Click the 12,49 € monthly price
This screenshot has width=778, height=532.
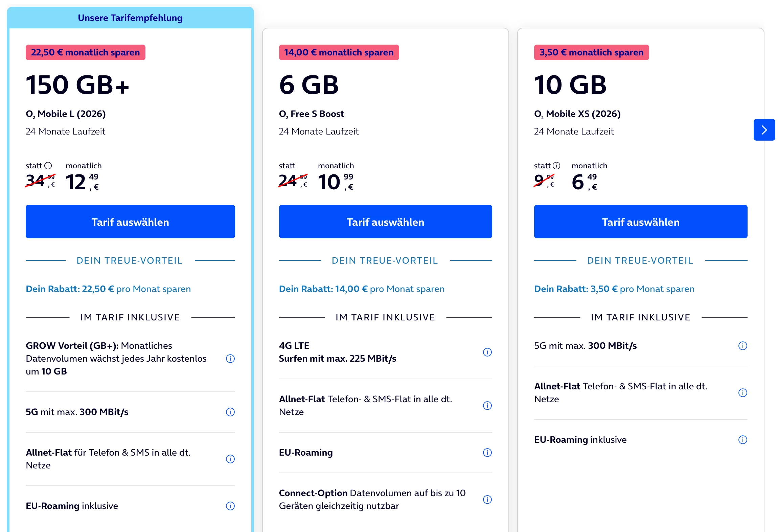(82, 182)
